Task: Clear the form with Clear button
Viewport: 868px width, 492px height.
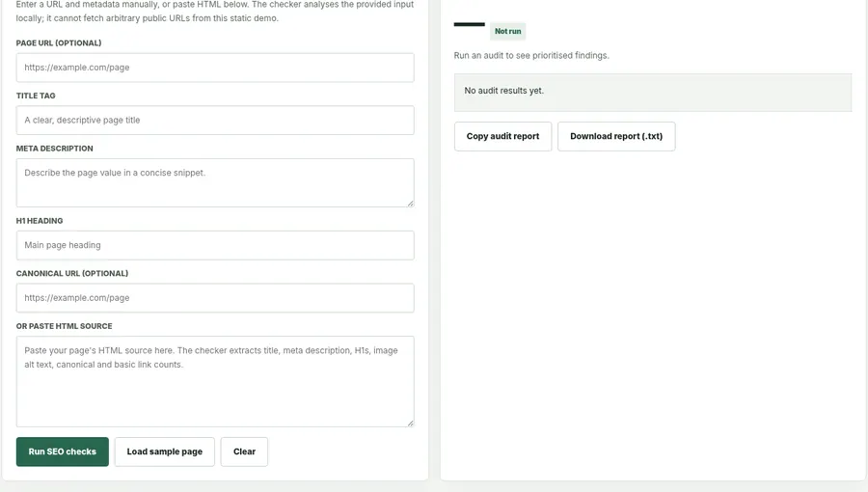Action: pyautogui.click(x=244, y=451)
